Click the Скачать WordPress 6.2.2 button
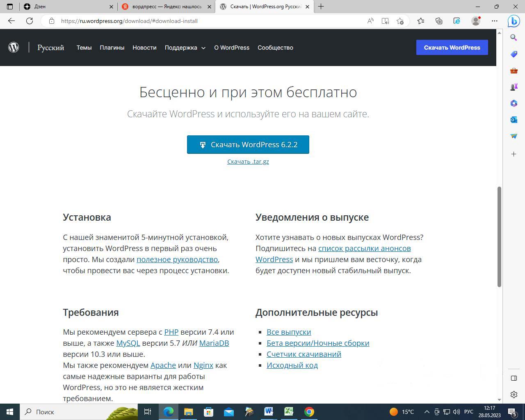Viewport: 525px width, 420px height. 248,145
